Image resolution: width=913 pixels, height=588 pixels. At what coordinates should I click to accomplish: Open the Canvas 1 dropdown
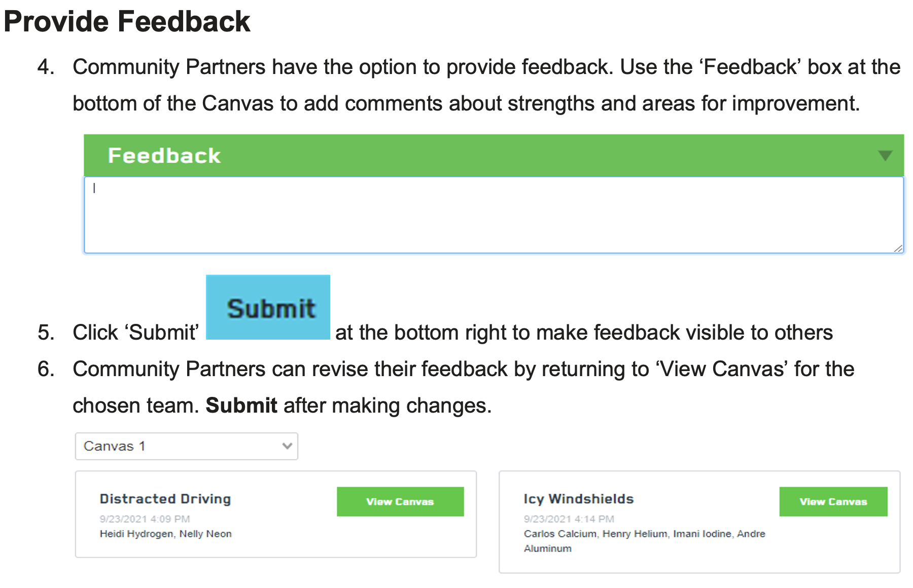[186, 446]
